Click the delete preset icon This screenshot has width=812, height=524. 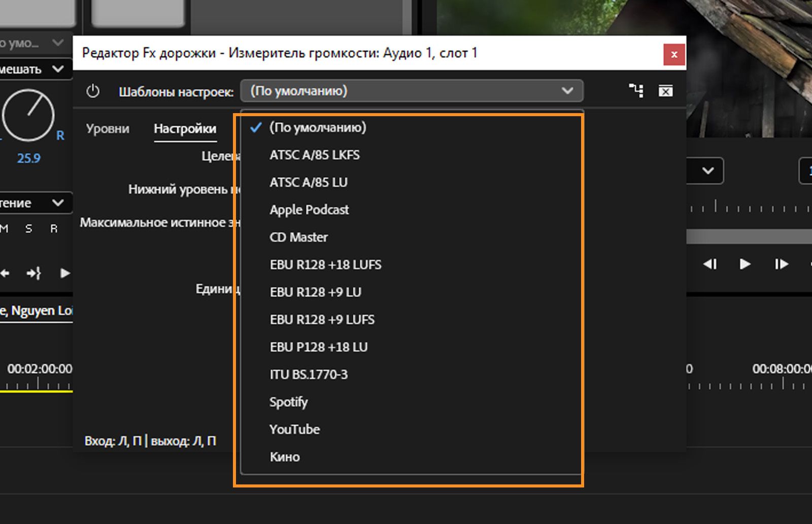[665, 91]
